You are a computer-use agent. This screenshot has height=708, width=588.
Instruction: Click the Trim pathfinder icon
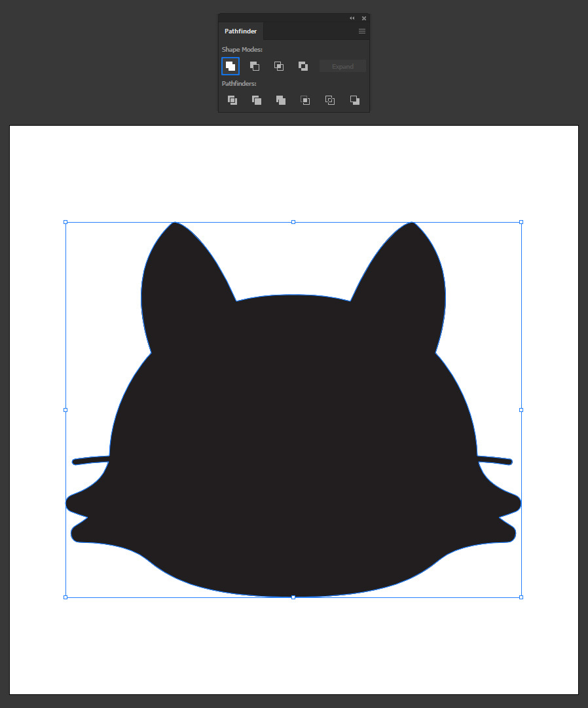coord(257,100)
